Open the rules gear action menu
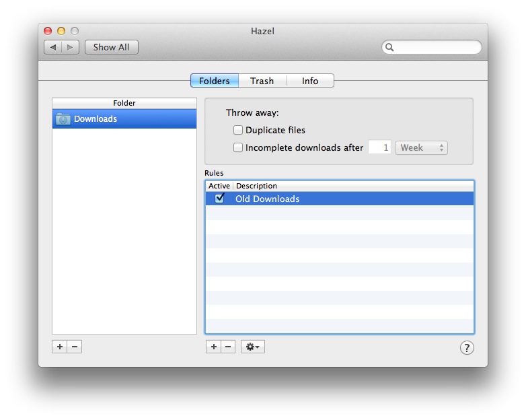Viewport: 526px width, 420px height. click(253, 347)
